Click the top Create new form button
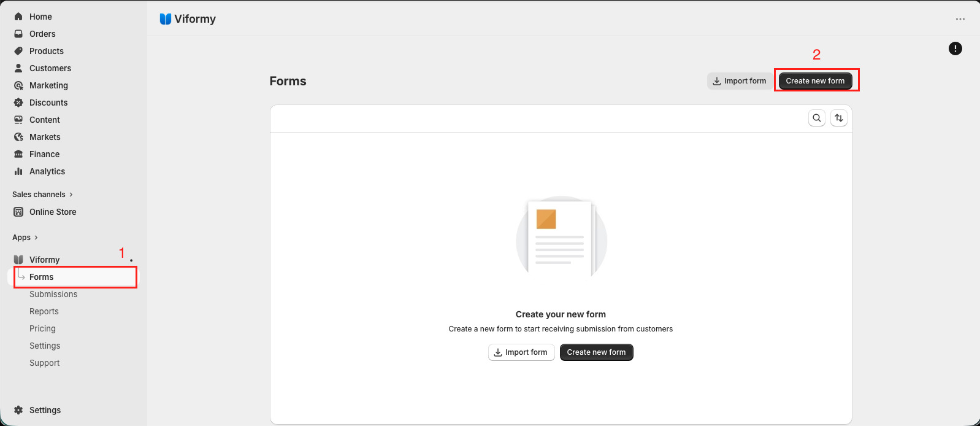The height and width of the screenshot is (426, 980). tap(815, 81)
